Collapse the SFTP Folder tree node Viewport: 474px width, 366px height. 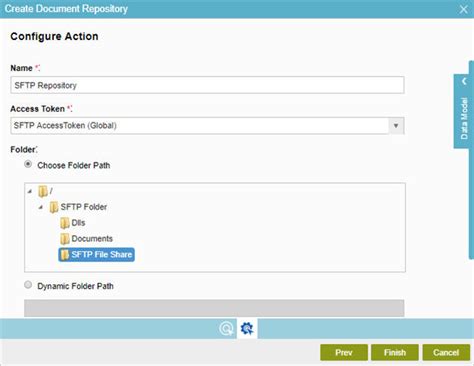click(41, 207)
